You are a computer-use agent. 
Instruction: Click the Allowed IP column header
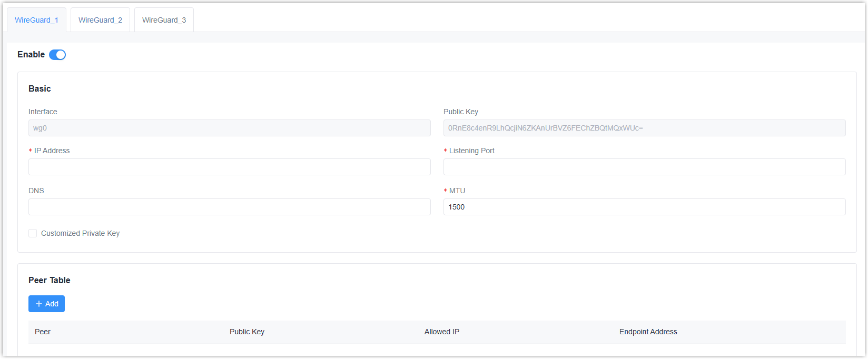(442, 332)
